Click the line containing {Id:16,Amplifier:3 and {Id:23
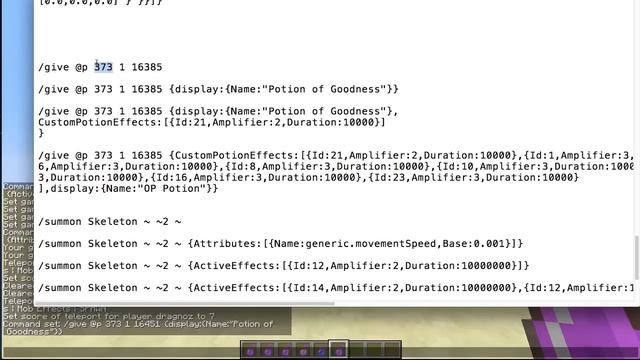 (x=309, y=177)
